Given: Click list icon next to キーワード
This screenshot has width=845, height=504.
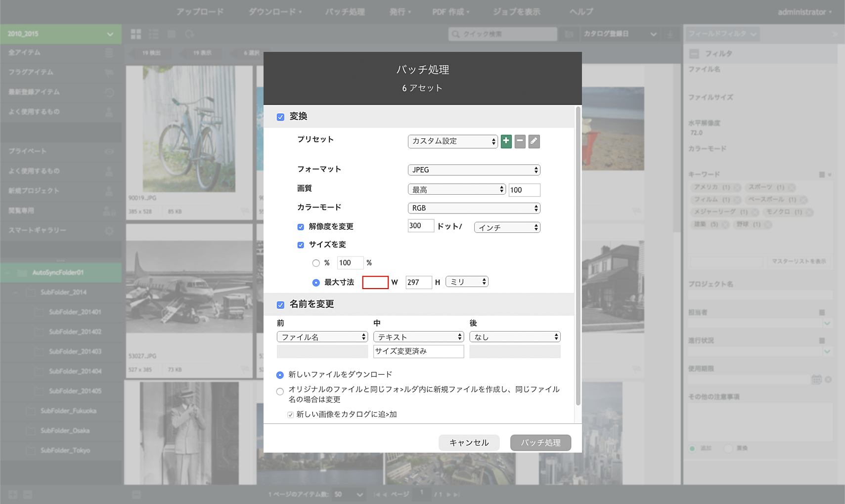Looking at the screenshot, I should point(822,174).
